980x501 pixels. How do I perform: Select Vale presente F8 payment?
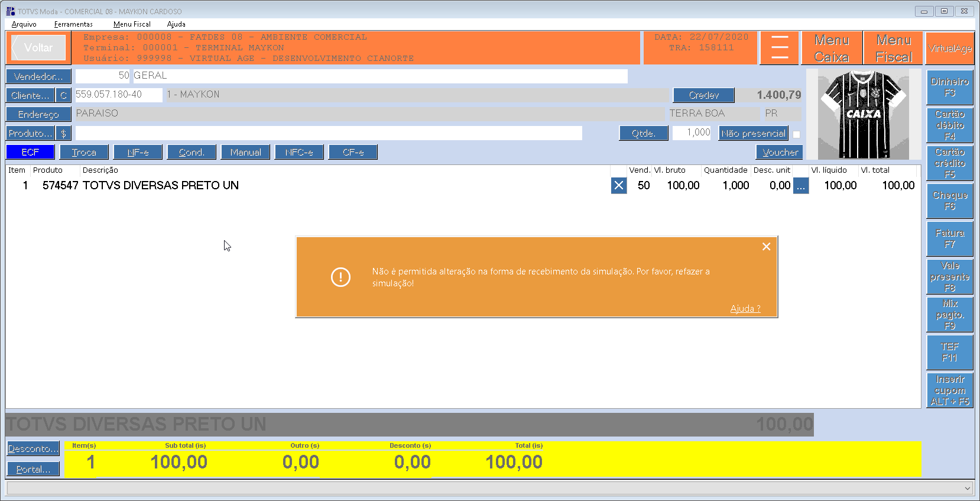950,276
